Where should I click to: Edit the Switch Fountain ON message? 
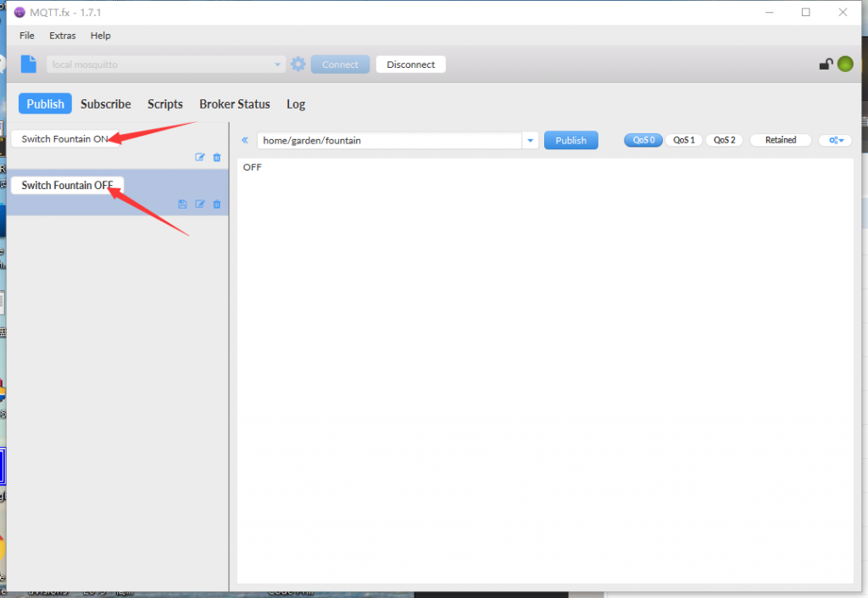(x=200, y=157)
